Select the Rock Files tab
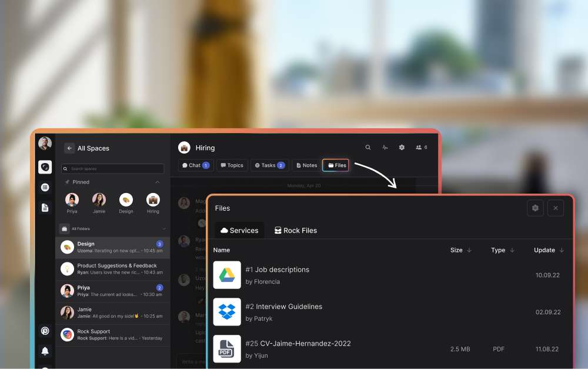 296,231
